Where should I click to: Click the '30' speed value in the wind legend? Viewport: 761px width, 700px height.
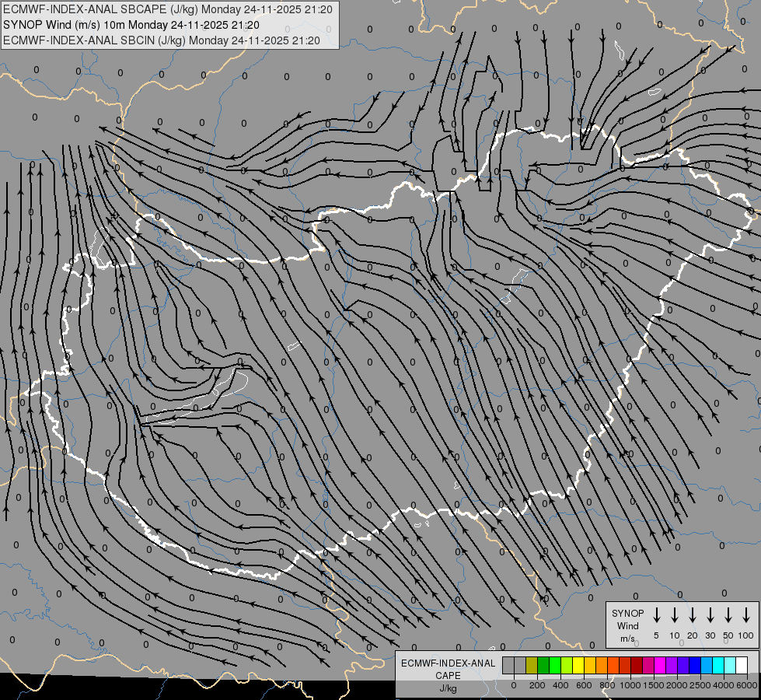(710, 635)
